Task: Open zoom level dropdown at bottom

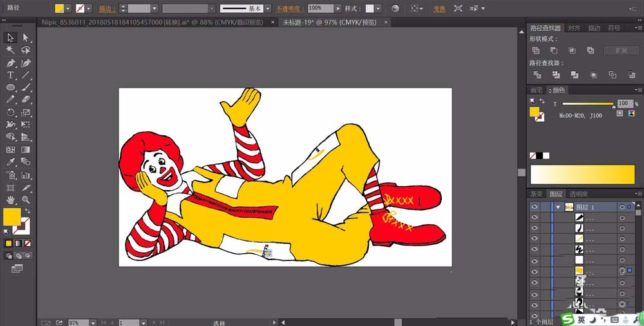Action: [x=93, y=323]
